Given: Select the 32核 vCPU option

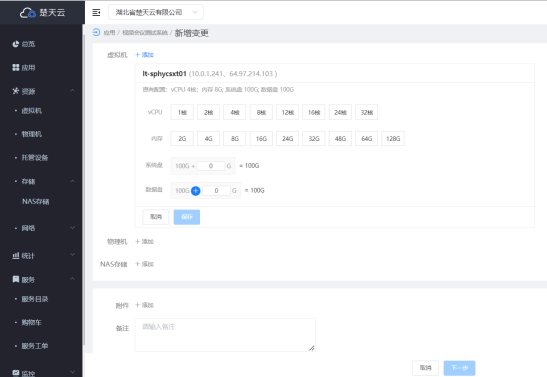Looking at the screenshot, I should pyautogui.click(x=367, y=112).
